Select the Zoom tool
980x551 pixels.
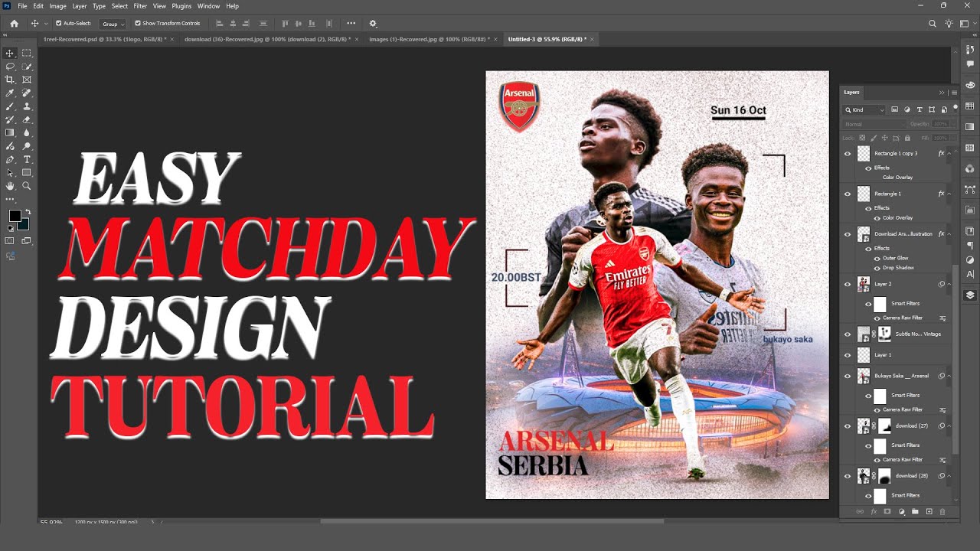coord(27,186)
